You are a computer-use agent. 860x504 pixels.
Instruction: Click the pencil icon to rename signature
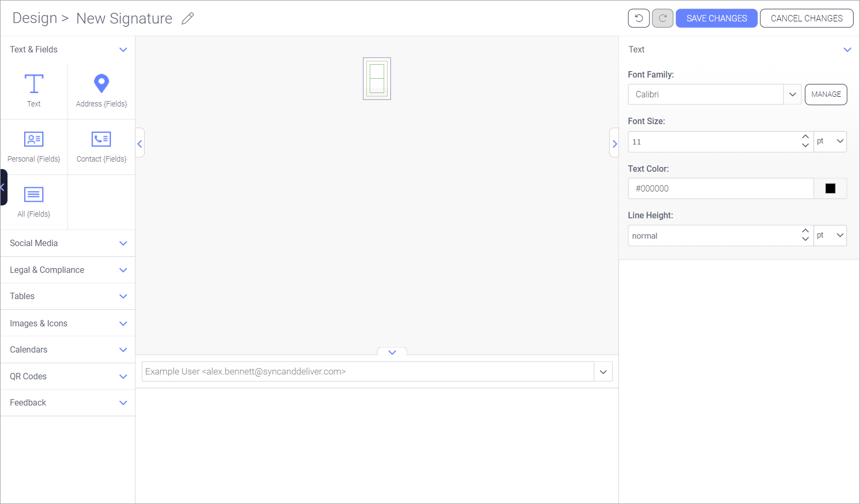pyautogui.click(x=187, y=19)
